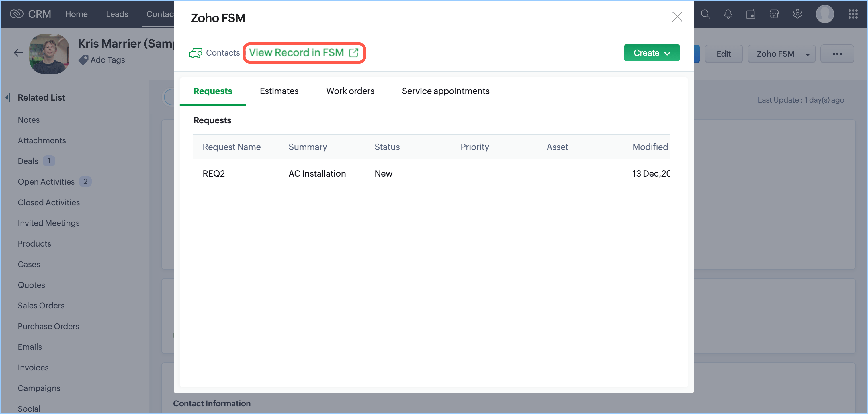Click the Add Tags tag icon

pyautogui.click(x=83, y=60)
